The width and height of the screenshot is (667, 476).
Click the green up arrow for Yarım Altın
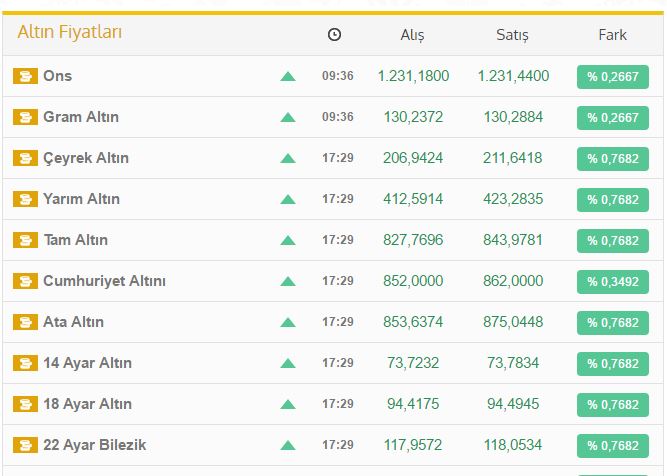(x=288, y=199)
